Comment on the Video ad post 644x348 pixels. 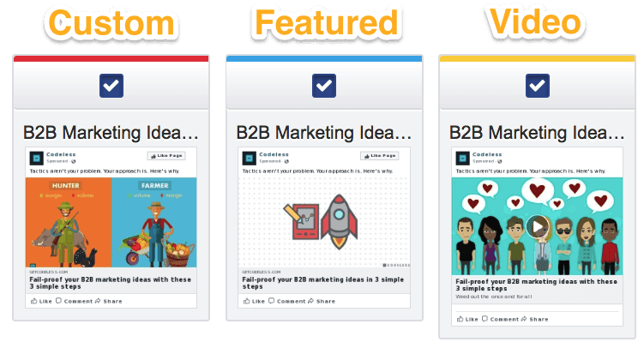click(x=500, y=319)
